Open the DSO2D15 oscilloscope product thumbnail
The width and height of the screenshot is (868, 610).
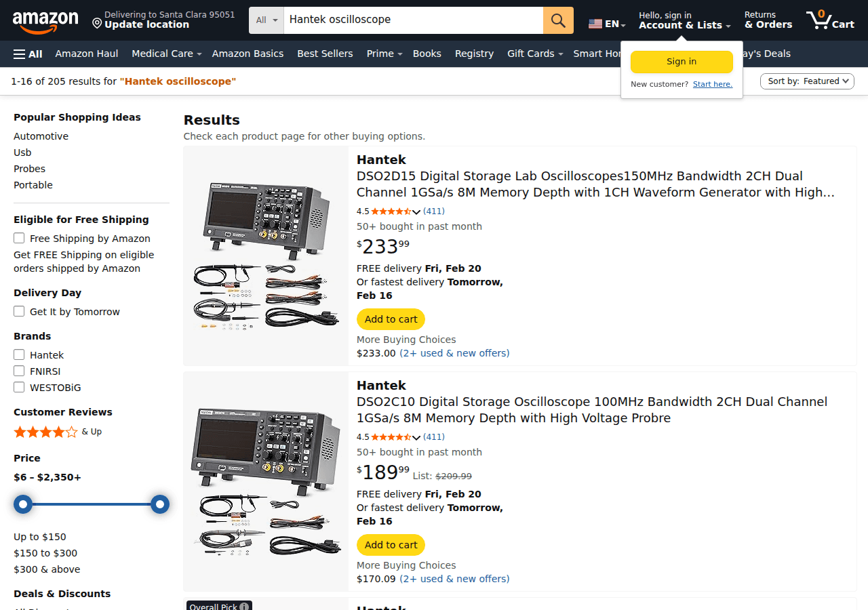266,256
